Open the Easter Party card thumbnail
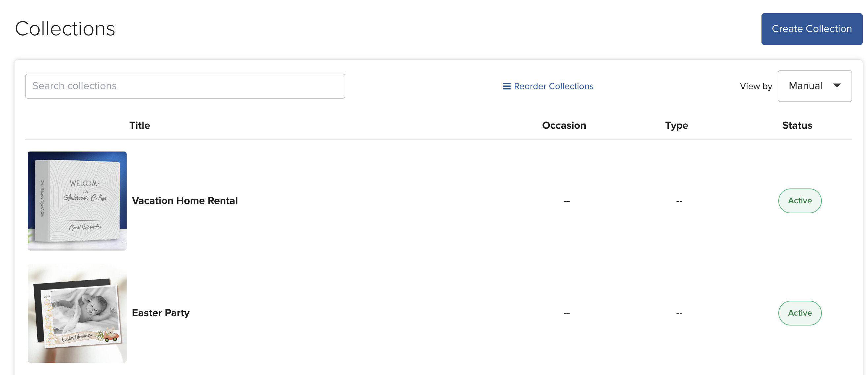Image resolution: width=868 pixels, height=375 pixels. (x=77, y=313)
